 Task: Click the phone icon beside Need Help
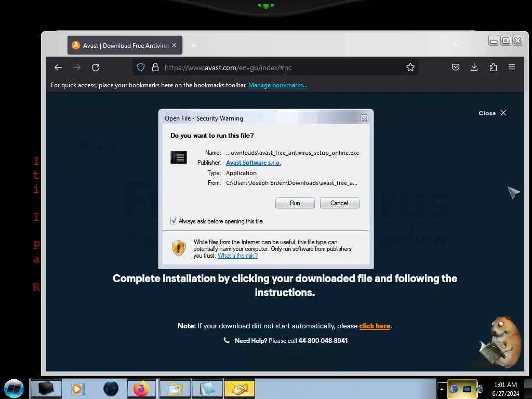pyautogui.click(x=227, y=340)
